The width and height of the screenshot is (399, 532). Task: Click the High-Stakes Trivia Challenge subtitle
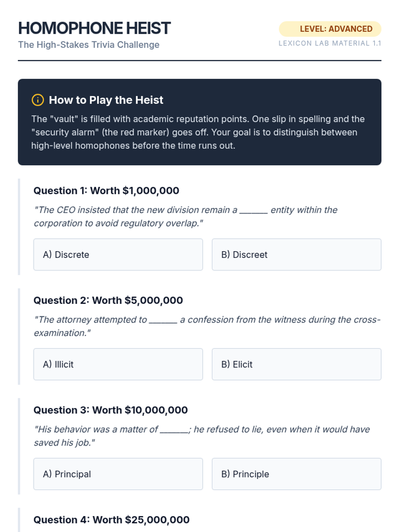[x=89, y=45]
